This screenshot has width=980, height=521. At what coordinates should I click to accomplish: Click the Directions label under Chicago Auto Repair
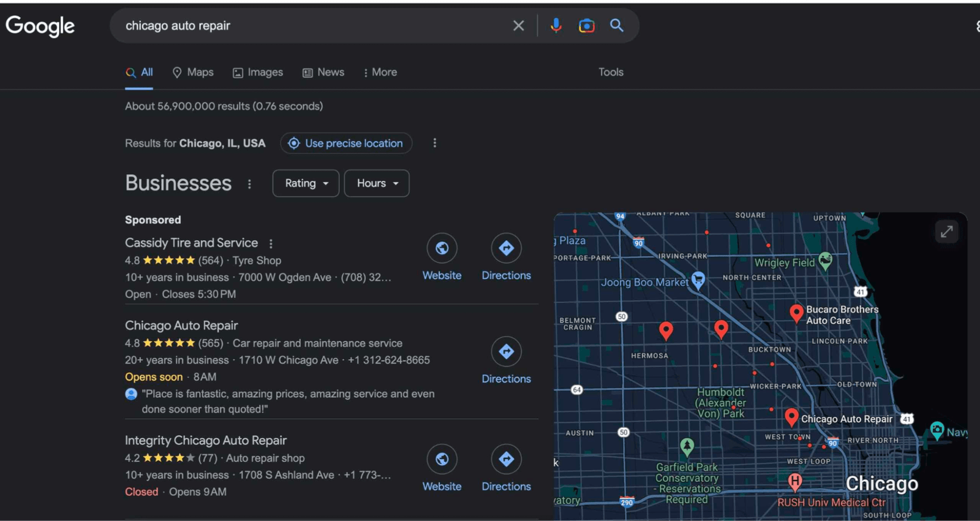click(507, 379)
